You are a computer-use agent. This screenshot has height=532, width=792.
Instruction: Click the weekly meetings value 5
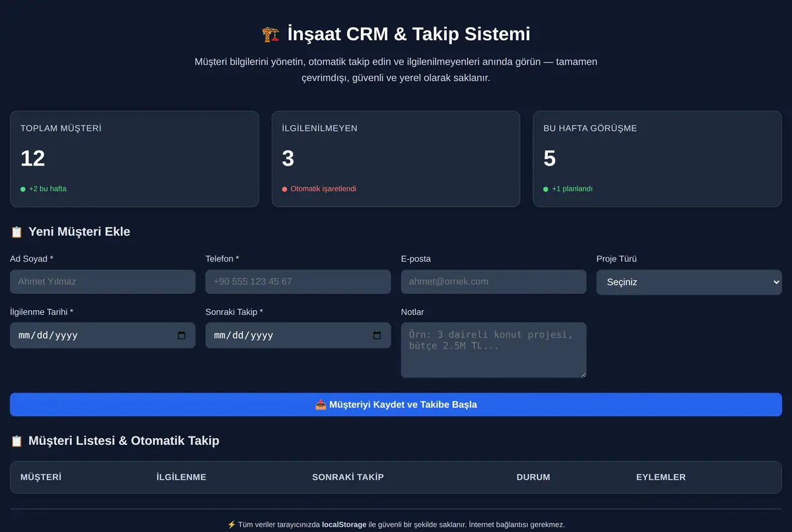[x=550, y=158]
